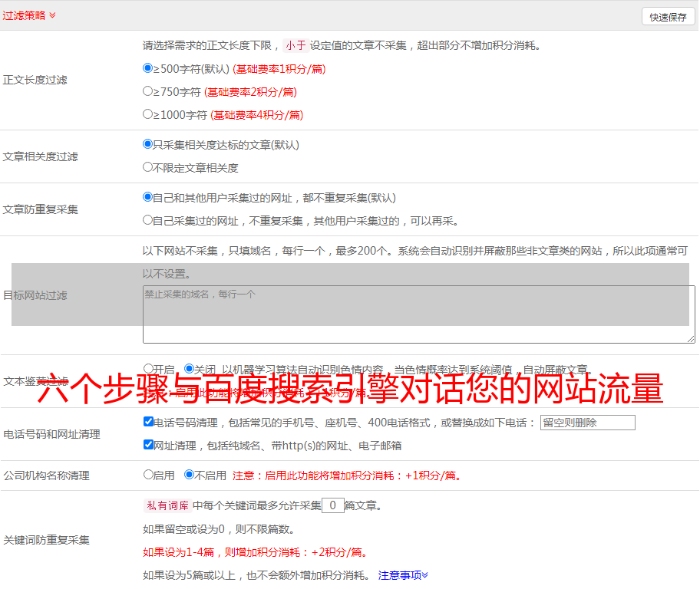Click the (基础费率2积分/篇) red note
The image size is (700, 589).
(x=251, y=92)
